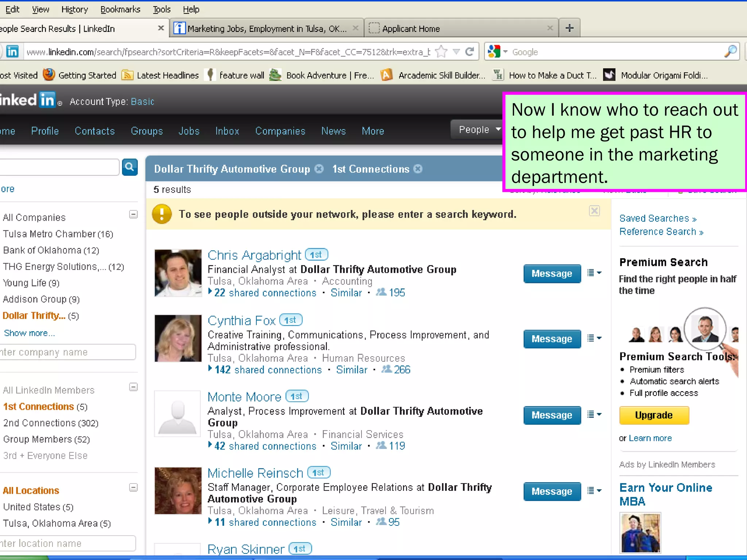Close the Applicant Home tab
The image size is (747, 560).
550,28
